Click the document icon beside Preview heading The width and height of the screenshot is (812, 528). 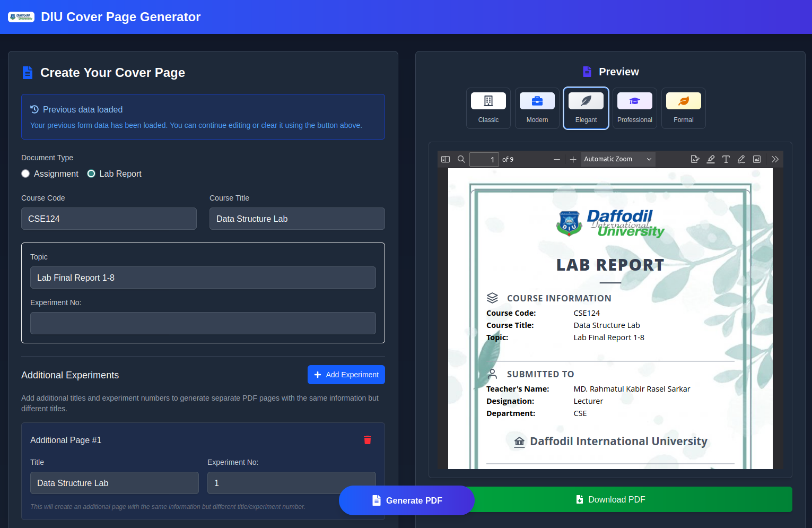coord(587,72)
